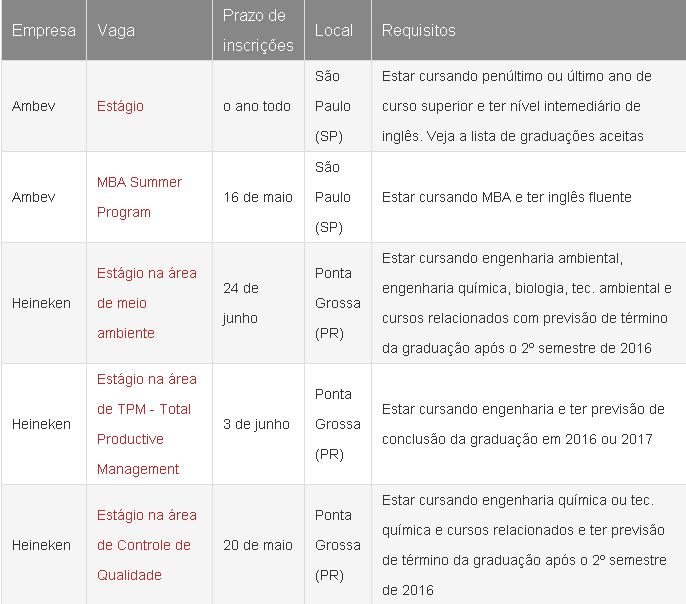
Task: Click "Estágio na área de meio ambiente" link
Action: (146, 303)
